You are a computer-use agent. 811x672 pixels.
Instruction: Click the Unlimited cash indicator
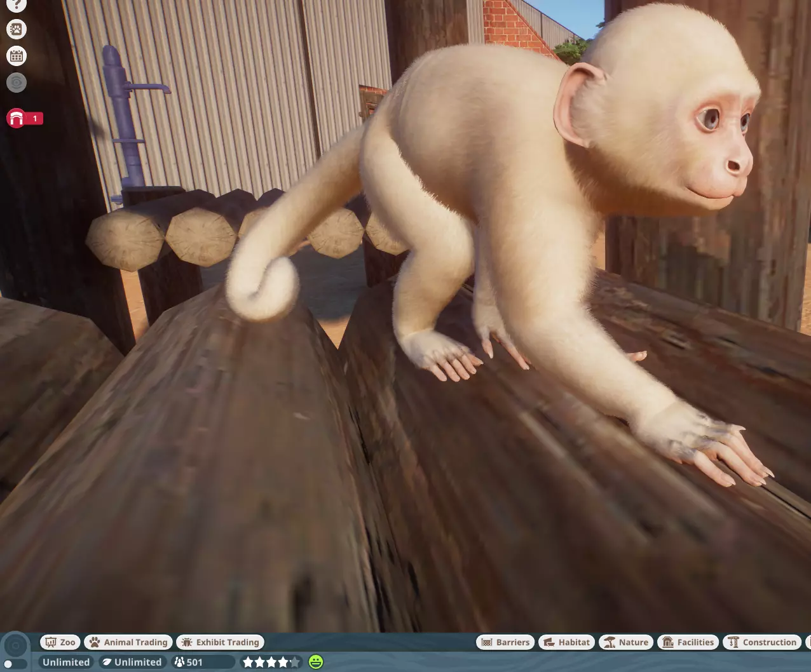[66, 662]
